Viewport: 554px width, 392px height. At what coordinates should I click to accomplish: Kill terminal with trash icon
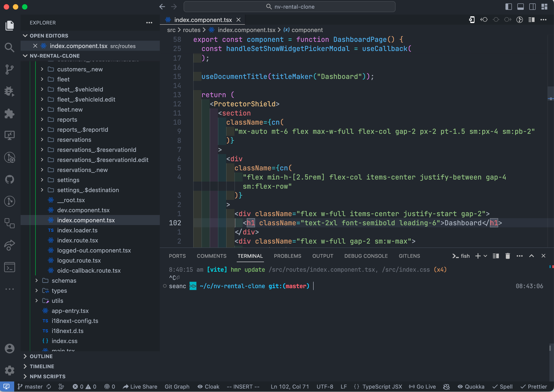pos(508,256)
